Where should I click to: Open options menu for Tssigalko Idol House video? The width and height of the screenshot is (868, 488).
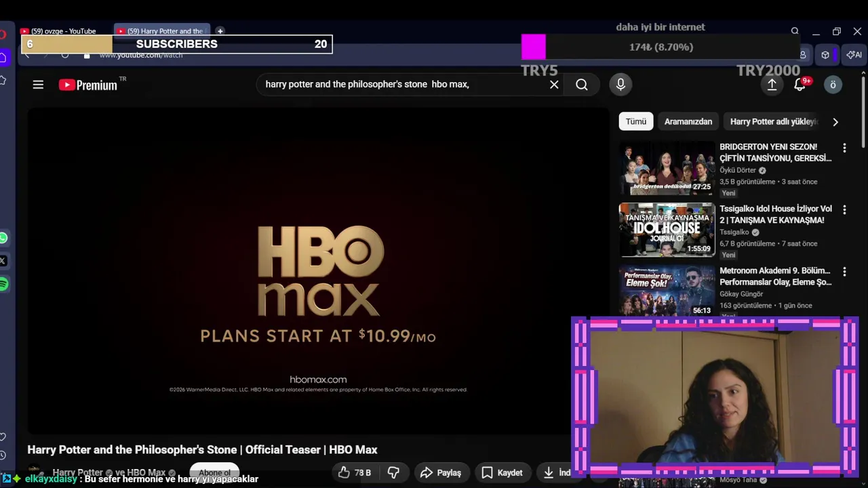point(844,209)
